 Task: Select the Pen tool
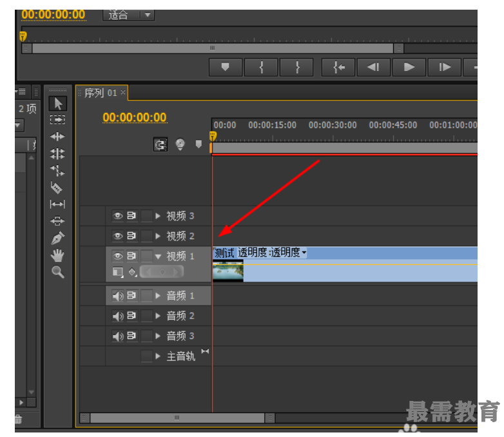(58, 238)
